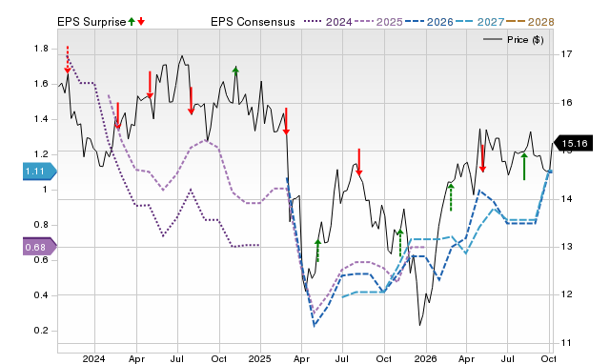This screenshot has width=610, height=364.
Task: Click the 0.8 label on EPS axis
Action: pyautogui.click(x=41, y=225)
